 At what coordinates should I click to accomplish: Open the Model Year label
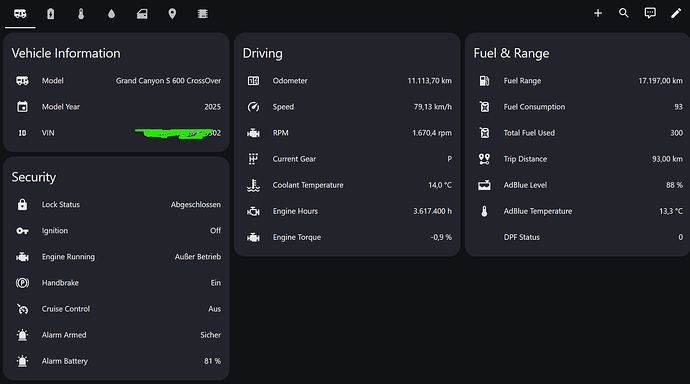(x=61, y=107)
